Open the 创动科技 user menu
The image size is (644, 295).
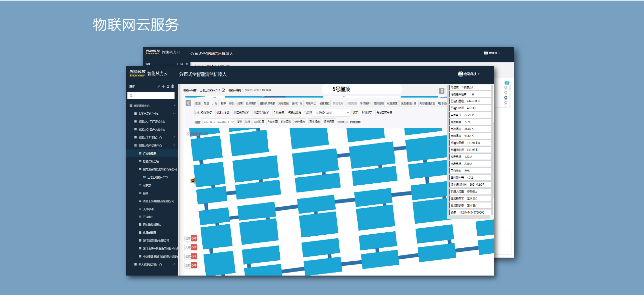point(469,74)
